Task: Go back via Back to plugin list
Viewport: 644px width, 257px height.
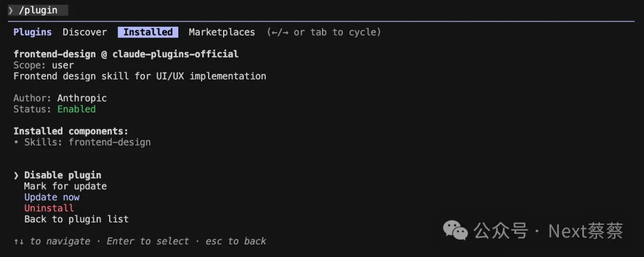Action: [x=76, y=219]
